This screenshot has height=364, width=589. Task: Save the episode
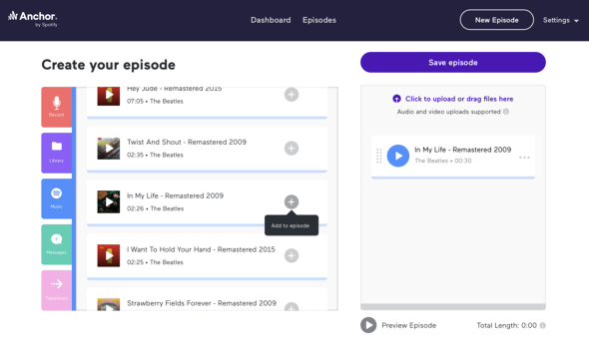(x=453, y=62)
